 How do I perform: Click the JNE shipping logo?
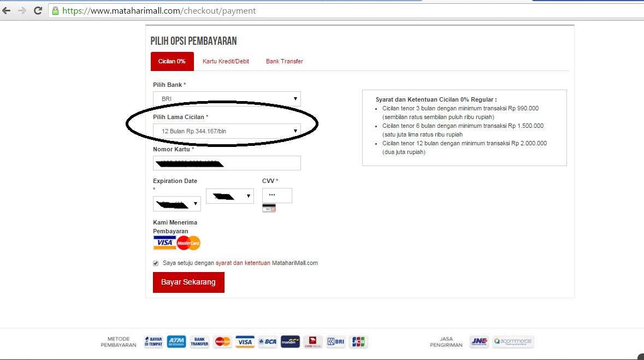479,341
